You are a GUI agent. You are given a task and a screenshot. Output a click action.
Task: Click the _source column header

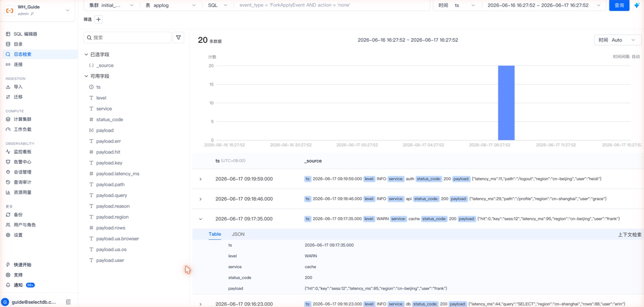[313, 161]
